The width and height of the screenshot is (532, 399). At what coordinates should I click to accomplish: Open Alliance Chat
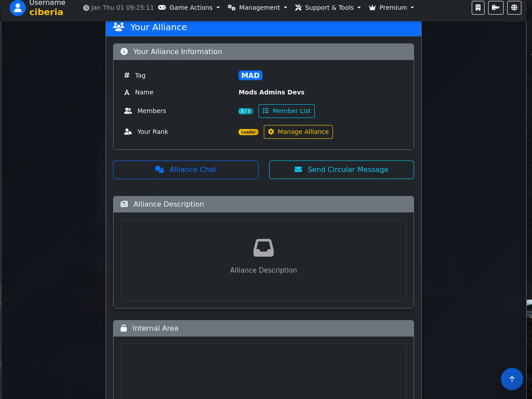click(x=186, y=170)
